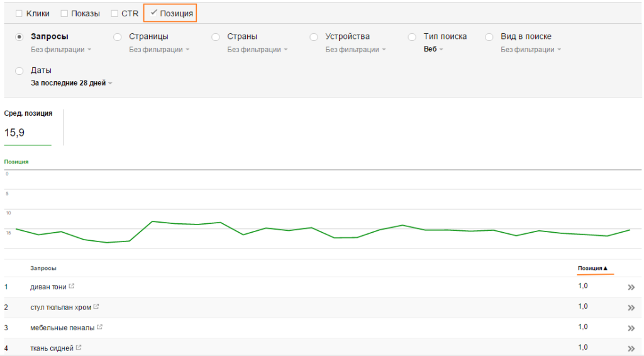Enable the Показы checkbox
The image size is (644, 356).
tap(64, 13)
